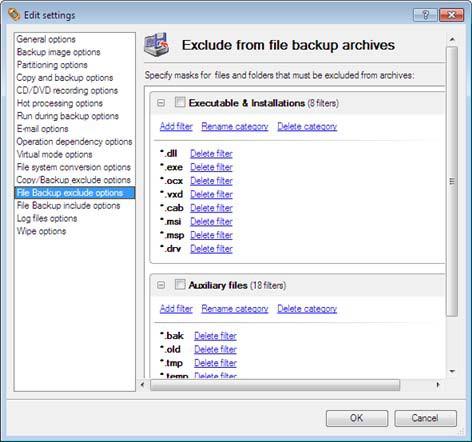Open File system conversion options

tap(74, 167)
